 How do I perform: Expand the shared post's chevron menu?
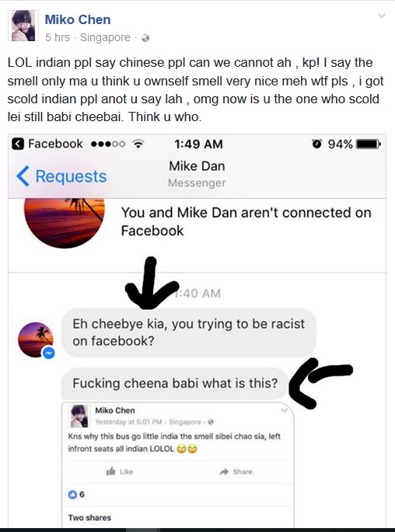pos(284,411)
